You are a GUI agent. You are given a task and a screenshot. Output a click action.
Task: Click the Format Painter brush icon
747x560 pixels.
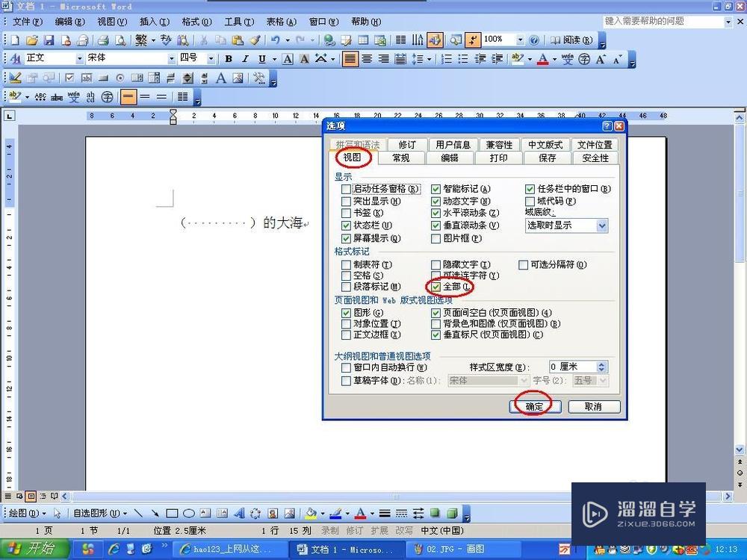pos(255,40)
